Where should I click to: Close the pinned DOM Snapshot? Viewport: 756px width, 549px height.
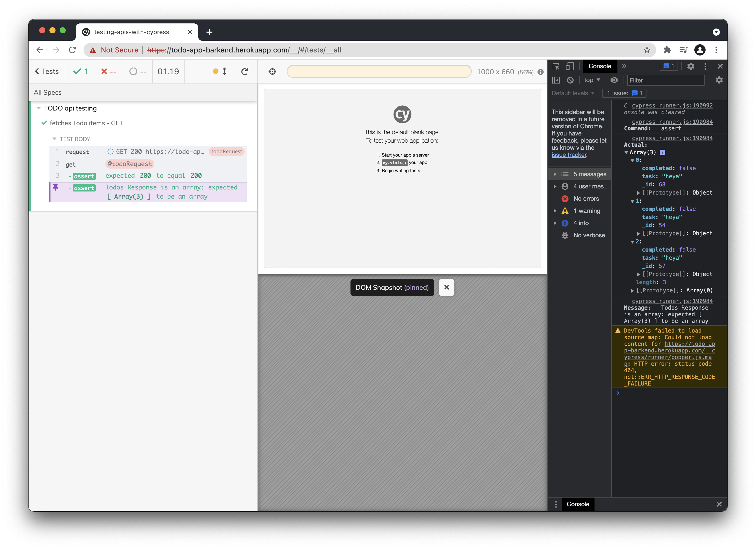447,287
